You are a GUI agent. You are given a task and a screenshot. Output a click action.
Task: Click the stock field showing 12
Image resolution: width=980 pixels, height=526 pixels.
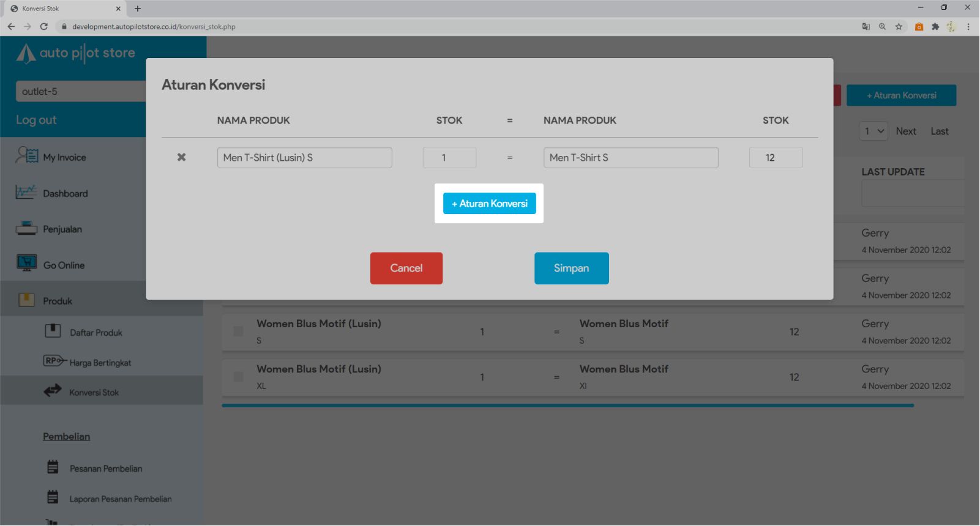(775, 158)
